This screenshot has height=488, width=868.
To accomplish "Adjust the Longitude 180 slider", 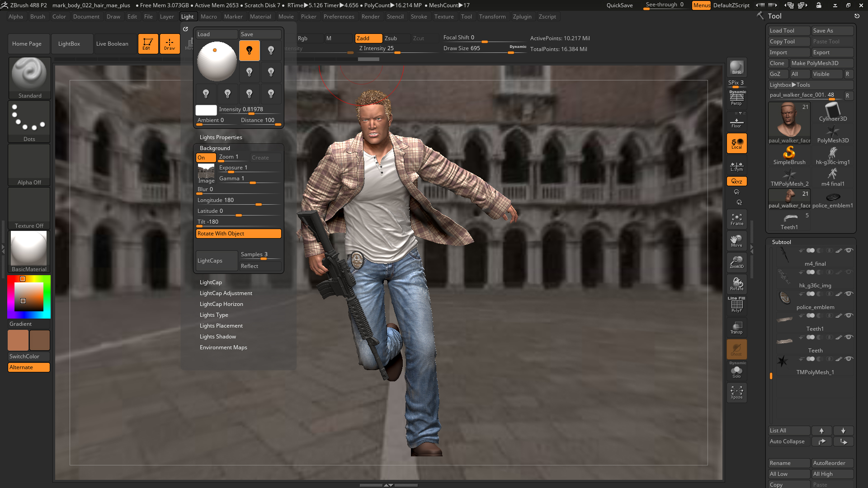I will click(x=239, y=201).
